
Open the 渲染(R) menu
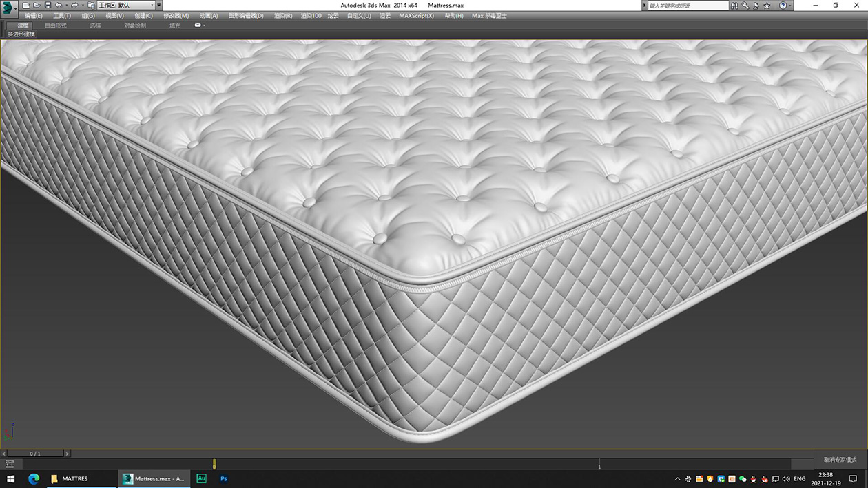pyautogui.click(x=283, y=16)
